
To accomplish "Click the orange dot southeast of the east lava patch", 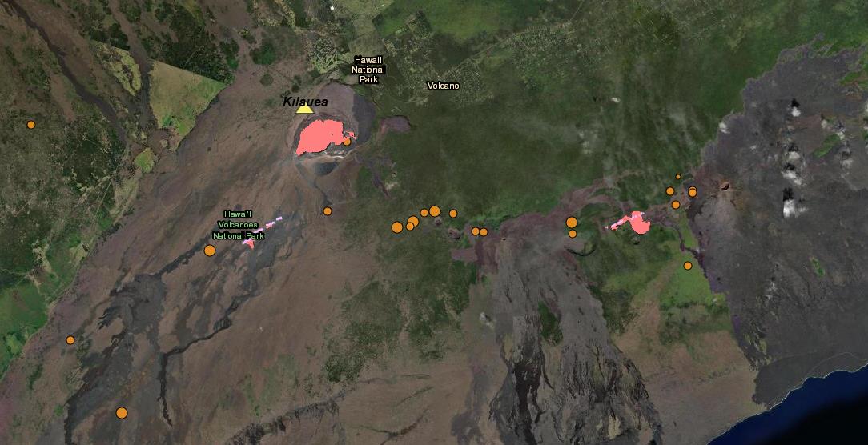I will point(688,266).
